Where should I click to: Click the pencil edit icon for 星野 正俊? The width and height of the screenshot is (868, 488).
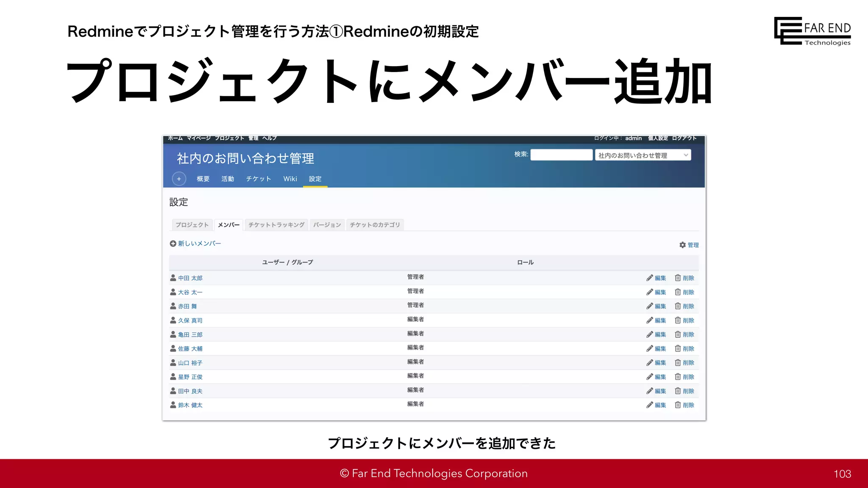coord(649,377)
